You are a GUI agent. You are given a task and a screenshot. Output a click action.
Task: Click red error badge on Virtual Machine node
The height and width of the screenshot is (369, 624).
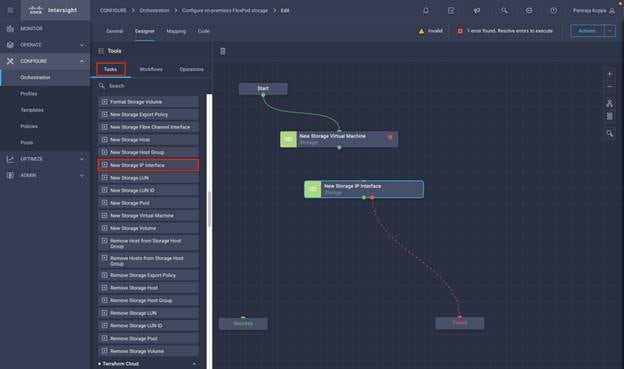point(390,137)
